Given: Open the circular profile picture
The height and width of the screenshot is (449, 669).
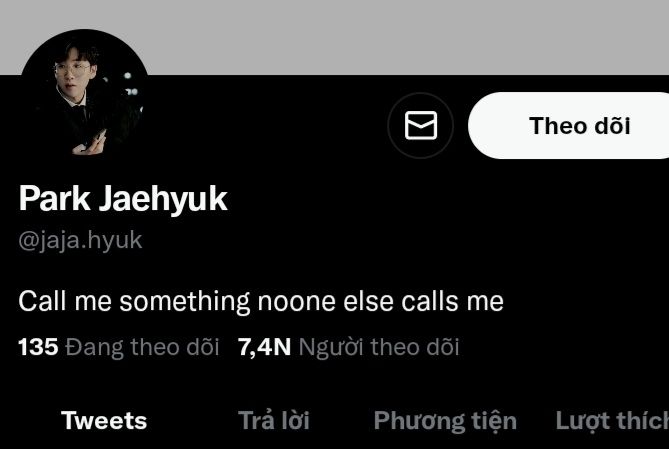Looking at the screenshot, I should [85, 93].
